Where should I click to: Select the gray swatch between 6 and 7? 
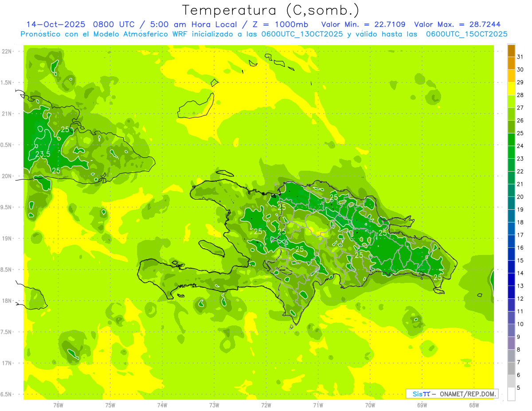(x=511, y=368)
